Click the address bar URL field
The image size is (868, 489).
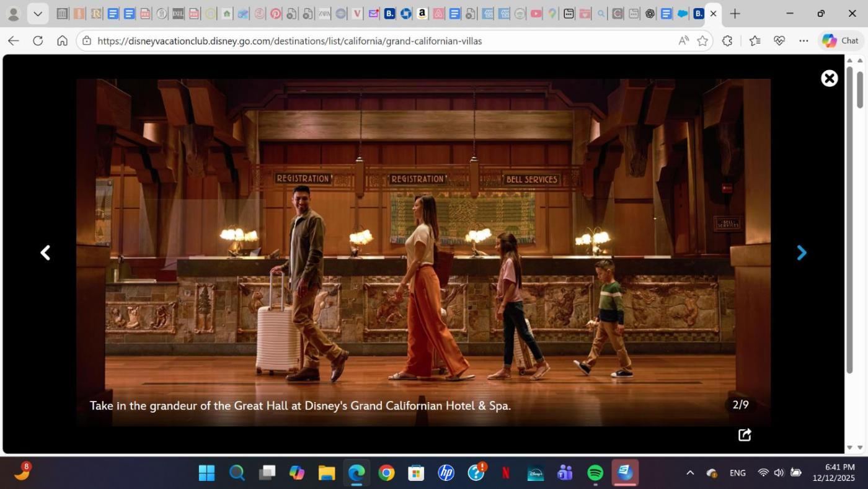372,41
